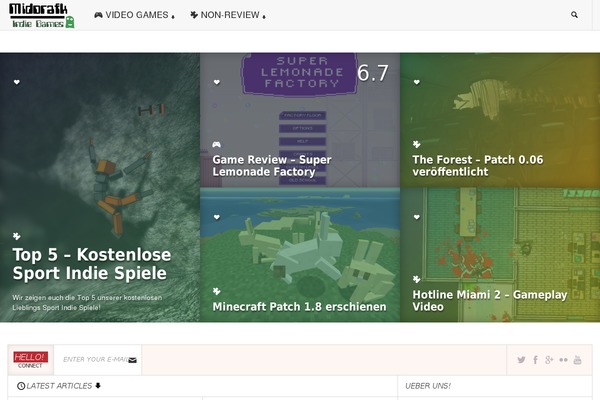Click the clock icon beside Latest Articles

(x=21, y=386)
